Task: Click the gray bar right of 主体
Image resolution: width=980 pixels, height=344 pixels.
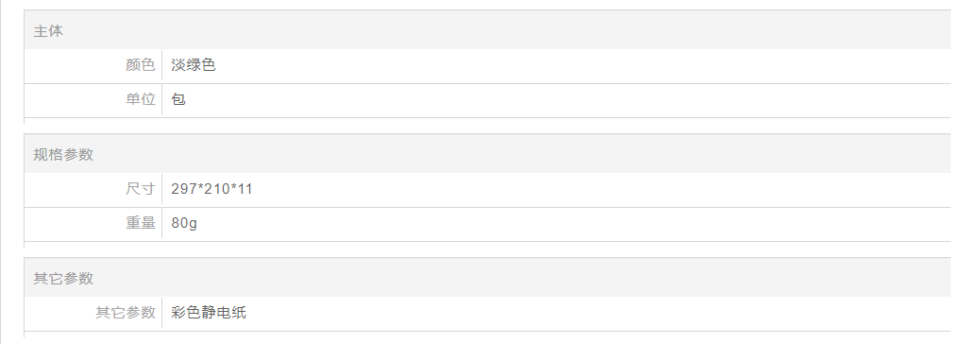Action: pyautogui.click(x=506, y=31)
